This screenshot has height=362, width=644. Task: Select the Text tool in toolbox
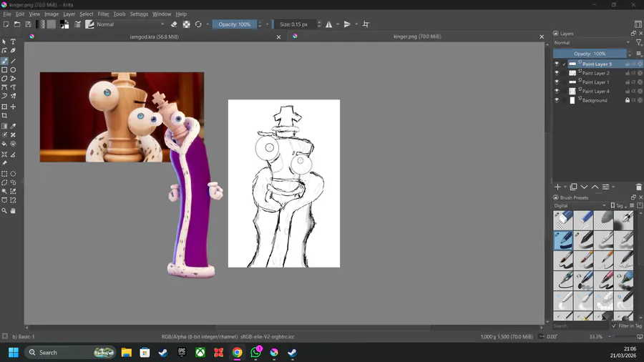13,42
